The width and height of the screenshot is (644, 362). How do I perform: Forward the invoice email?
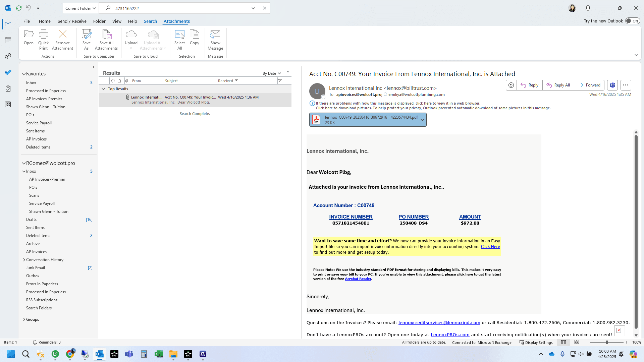tap(589, 85)
